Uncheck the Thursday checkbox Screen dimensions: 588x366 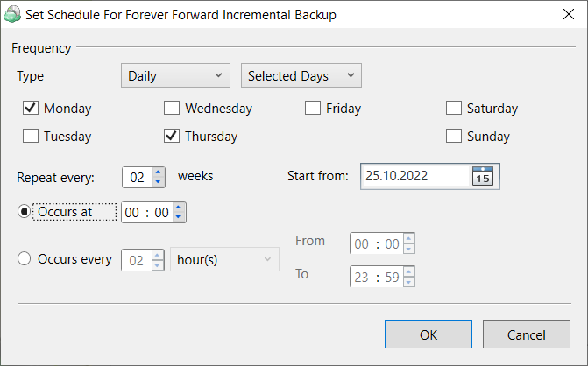(x=172, y=136)
